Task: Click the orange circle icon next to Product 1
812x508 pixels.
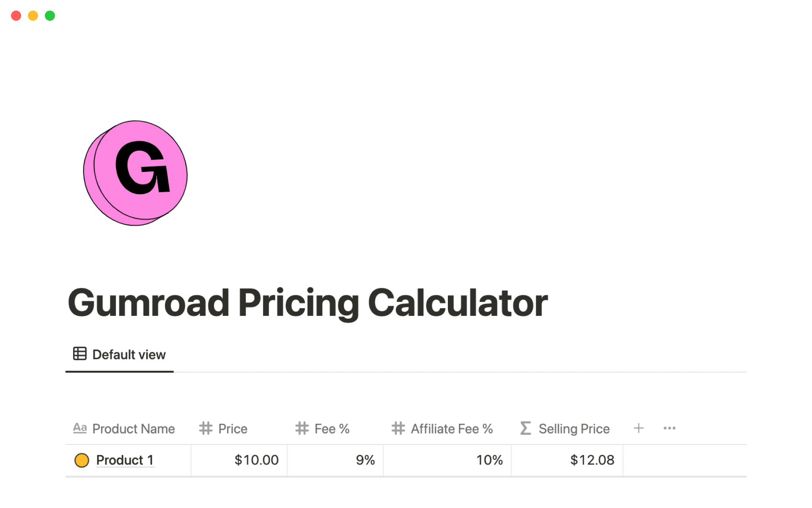Action: point(82,460)
